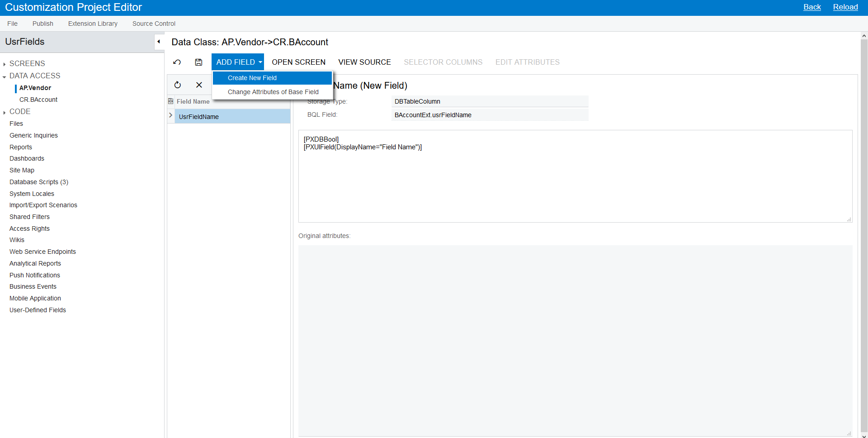The width and height of the screenshot is (868, 438).
Task: Click the VIEW SOURCE button
Action: coord(364,62)
